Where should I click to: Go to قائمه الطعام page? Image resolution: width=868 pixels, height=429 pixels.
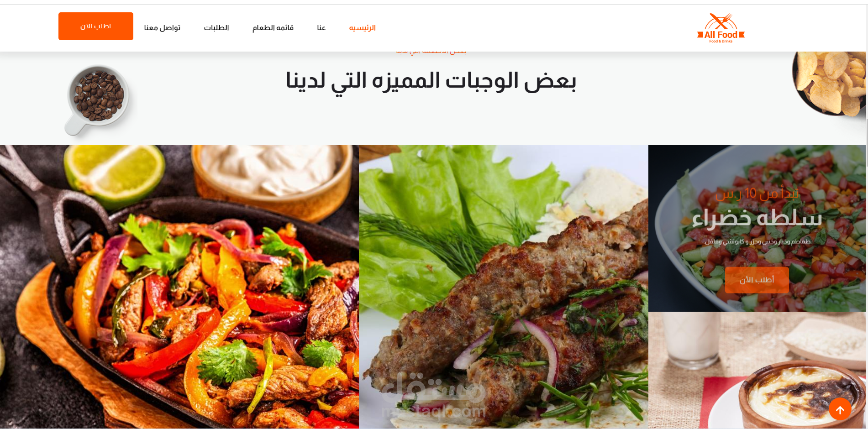pyautogui.click(x=273, y=28)
